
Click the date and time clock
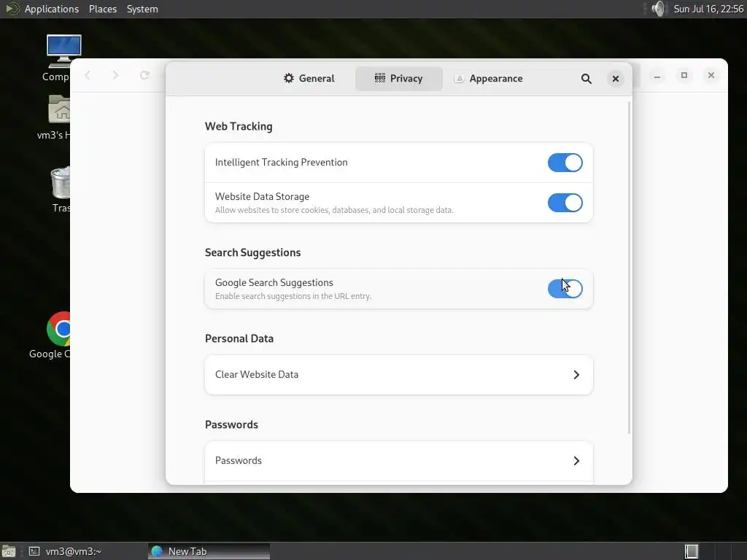708,9
